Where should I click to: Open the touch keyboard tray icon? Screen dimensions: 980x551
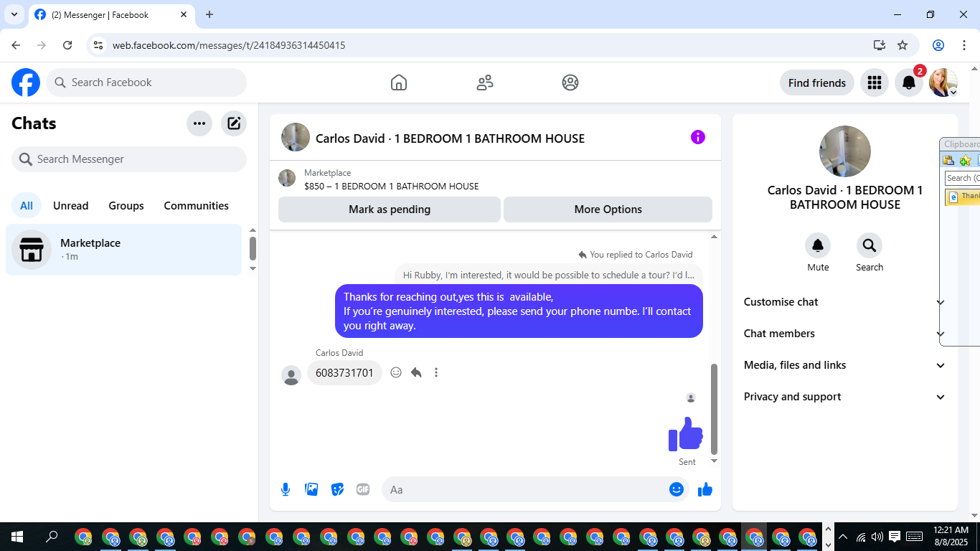pyautogui.click(x=914, y=537)
